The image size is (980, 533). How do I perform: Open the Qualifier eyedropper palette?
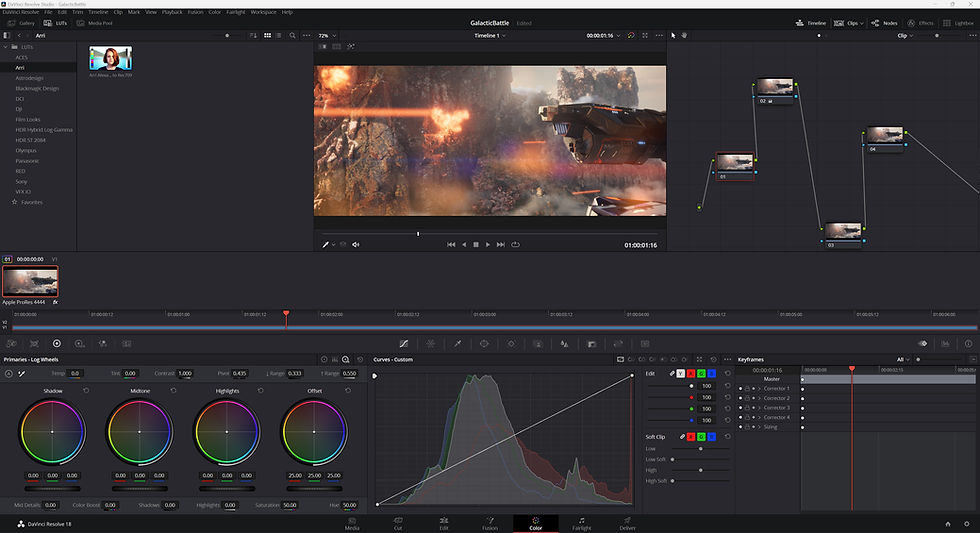pos(458,344)
